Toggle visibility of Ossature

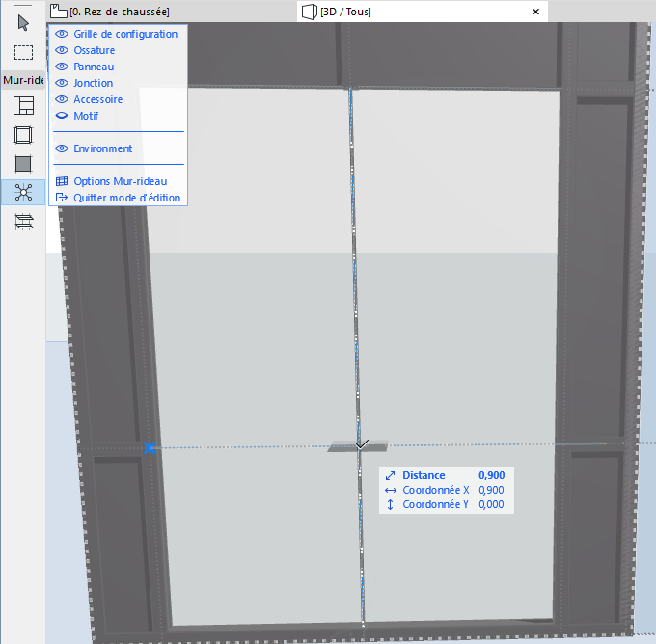62,50
